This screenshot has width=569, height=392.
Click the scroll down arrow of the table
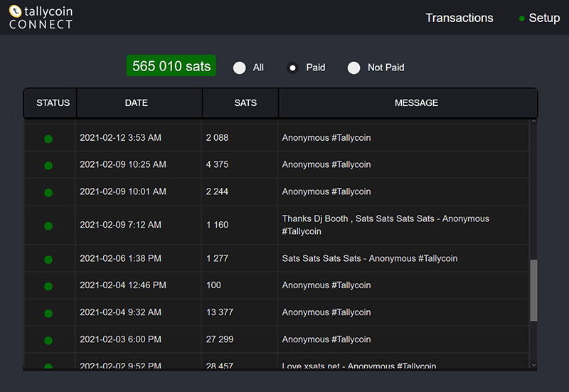(x=533, y=365)
